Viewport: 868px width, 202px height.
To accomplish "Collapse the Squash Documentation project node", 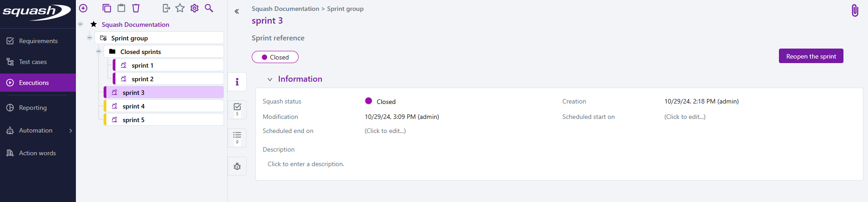I will (80, 24).
